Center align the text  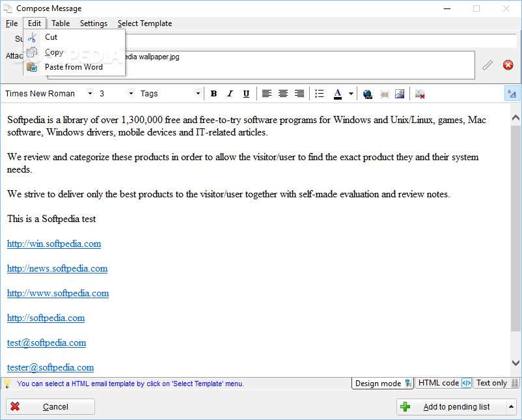283,94
